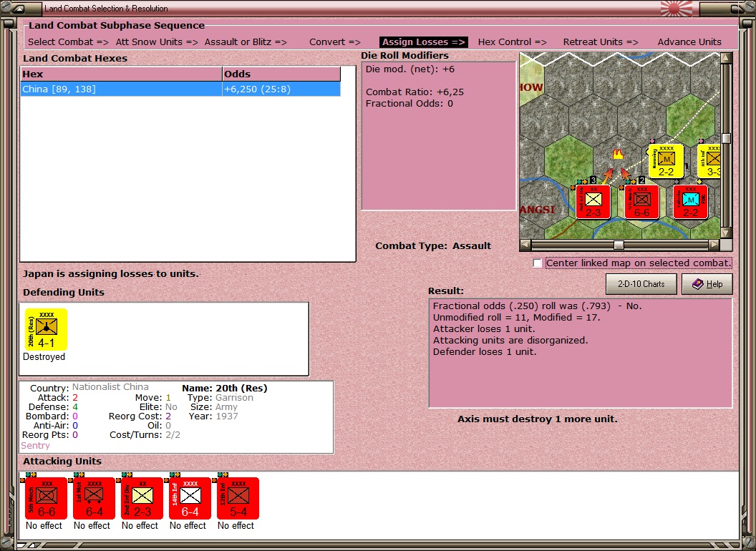Viewport: 756px width, 551px height.
Task: Choose the 1st Mot 6-4 attacking unit
Action: 94,498
